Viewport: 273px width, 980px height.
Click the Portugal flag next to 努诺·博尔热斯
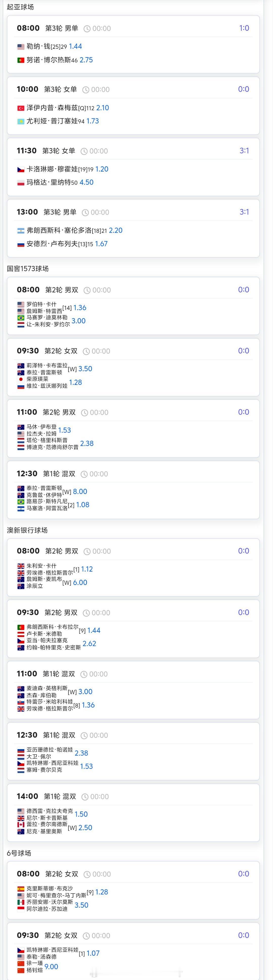[x=21, y=60]
